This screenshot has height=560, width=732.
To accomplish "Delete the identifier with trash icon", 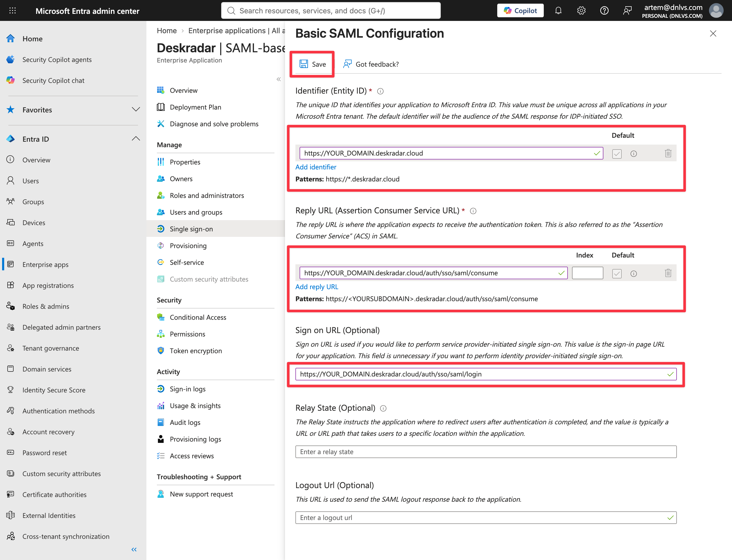I will pyautogui.click(x=668, y=153).
